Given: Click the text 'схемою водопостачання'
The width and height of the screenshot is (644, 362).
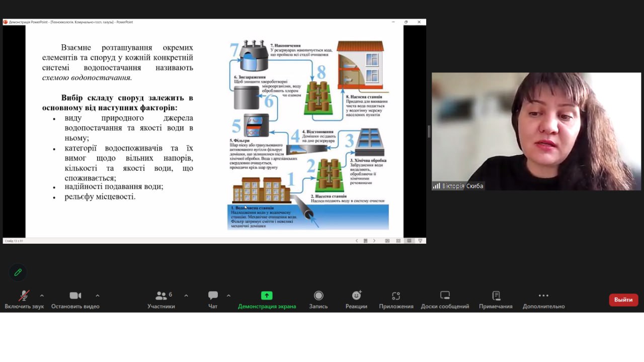Looking at the screenshot, I should click(87, 78).
